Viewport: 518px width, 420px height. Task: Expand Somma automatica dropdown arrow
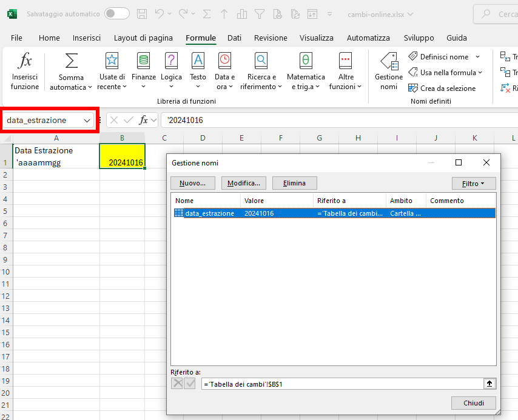click(90, 87)
